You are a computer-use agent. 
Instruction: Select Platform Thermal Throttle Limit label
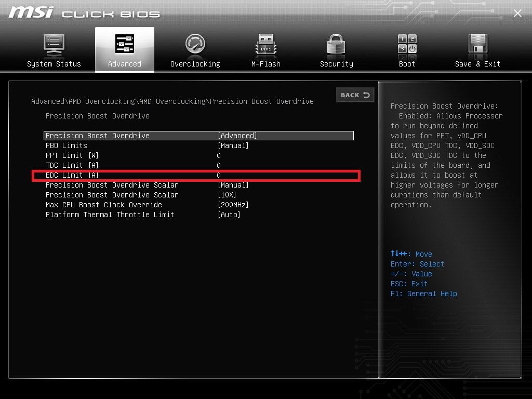pyautogui.click(x=110, y=215)
